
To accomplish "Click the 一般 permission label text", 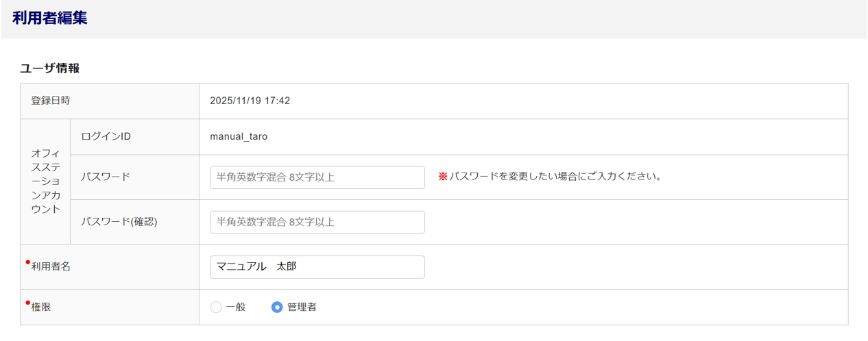I will [x=236, y=307].
